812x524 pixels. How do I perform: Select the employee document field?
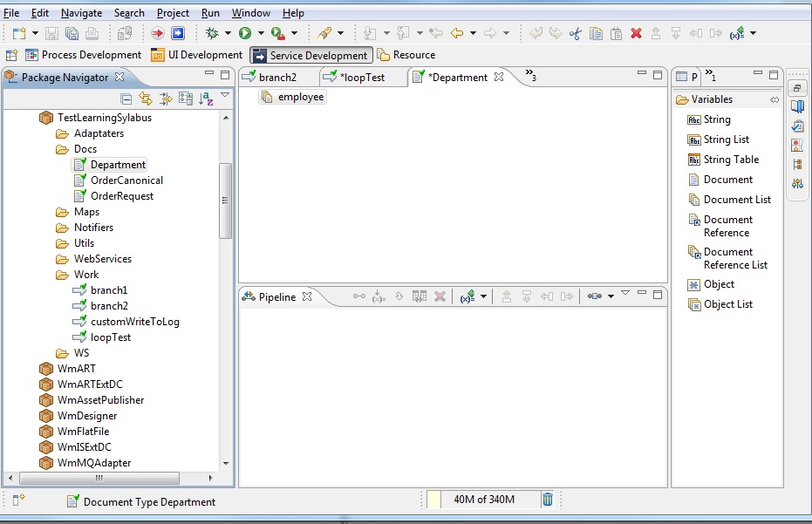293,97
